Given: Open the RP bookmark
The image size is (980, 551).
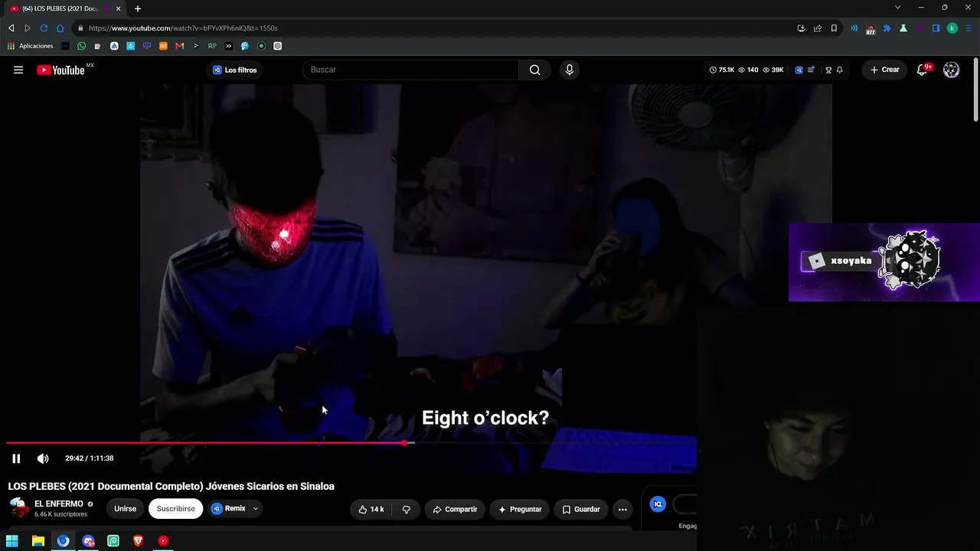Looking at the screenshot, I should [212, 46].
